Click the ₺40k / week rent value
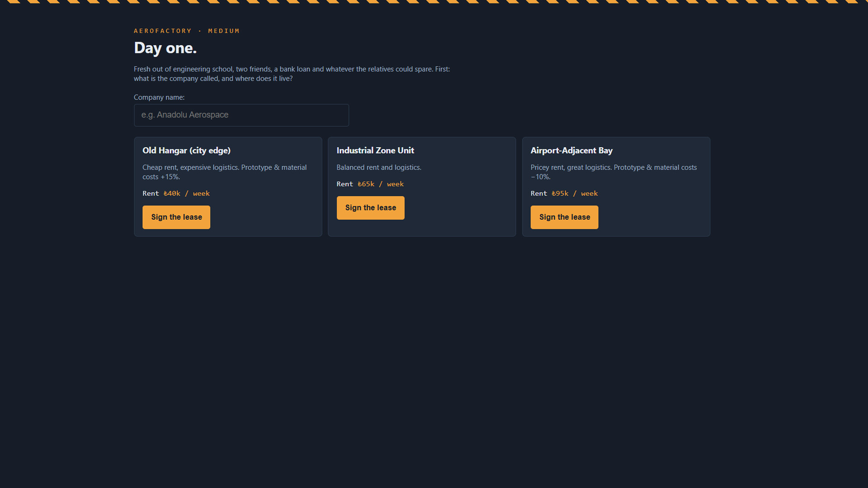The width and height of the screenshot is (868, 488). pyautogui.click(x=186, y=193)
